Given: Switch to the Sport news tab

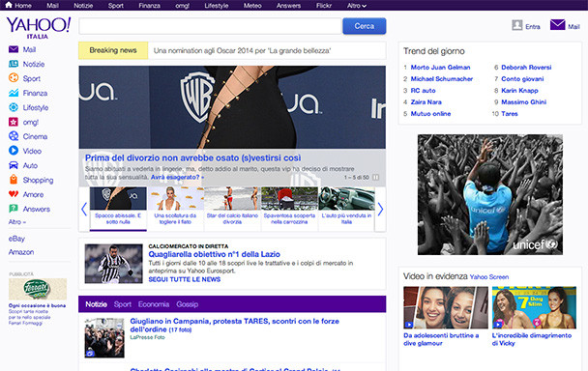Looking at the screenshot, I should click(x=123, y=304).
